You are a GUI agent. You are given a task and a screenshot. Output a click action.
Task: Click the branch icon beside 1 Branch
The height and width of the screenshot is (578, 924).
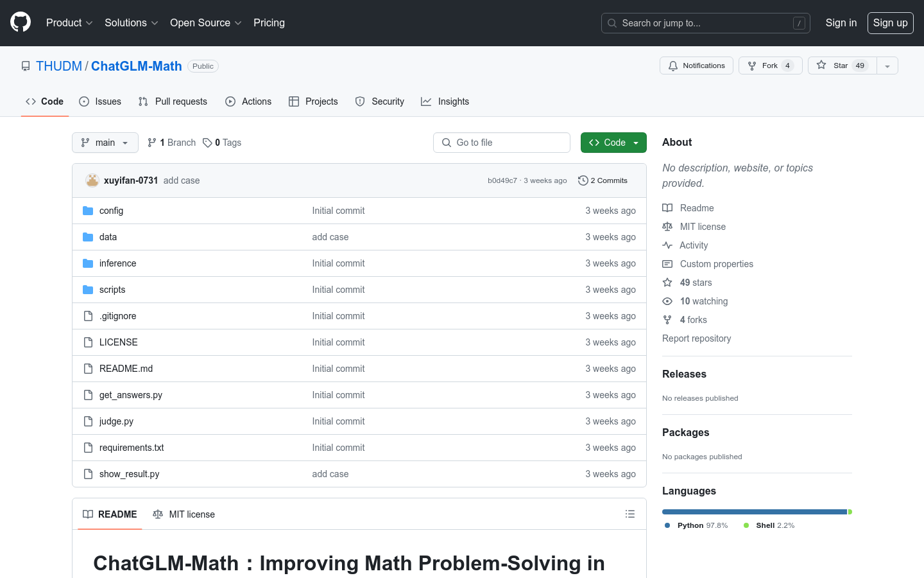point(152,143)
